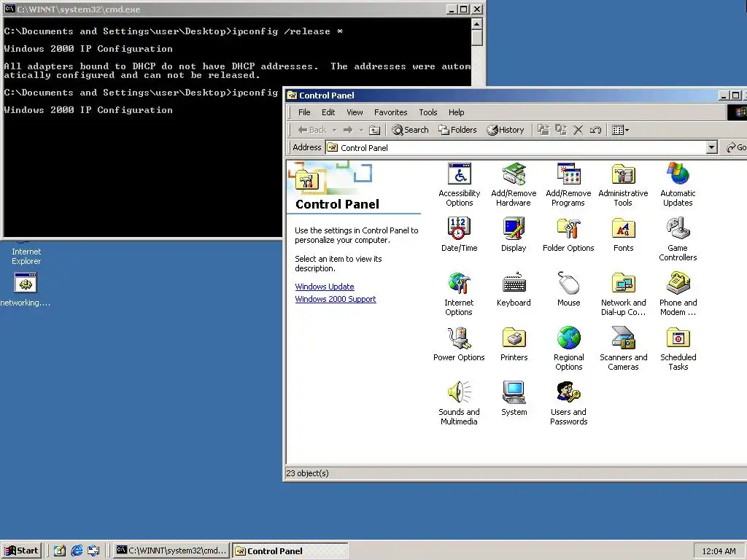Open Network and Dial-up Connections
Viewport: 747px width, 560px height.
pos(623,294)
